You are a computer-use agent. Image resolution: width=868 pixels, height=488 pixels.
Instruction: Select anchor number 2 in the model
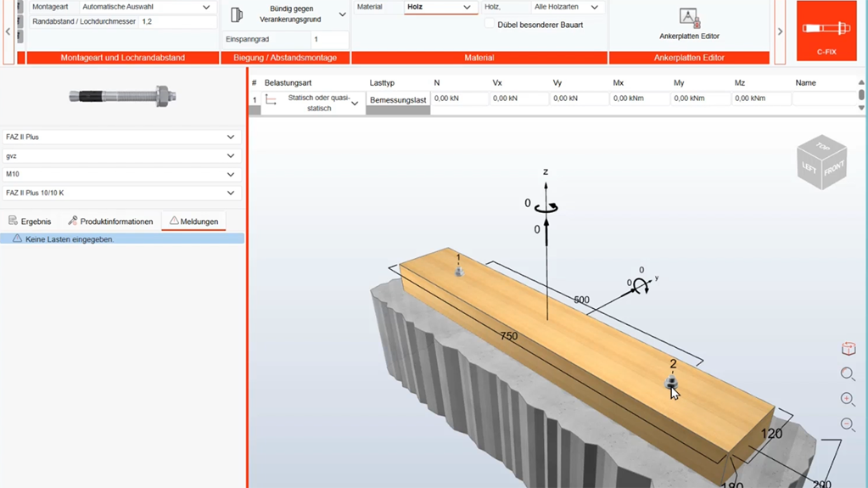672,384
